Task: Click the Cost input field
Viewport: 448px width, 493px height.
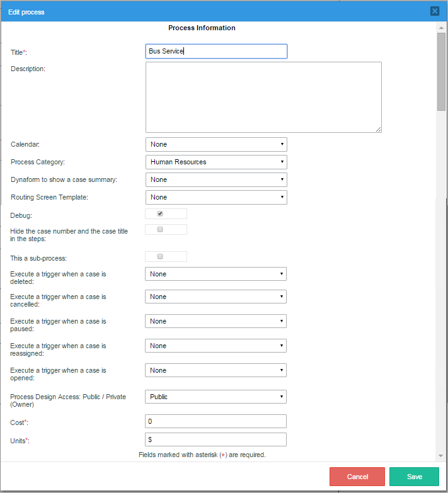Action: pos(215,421)
